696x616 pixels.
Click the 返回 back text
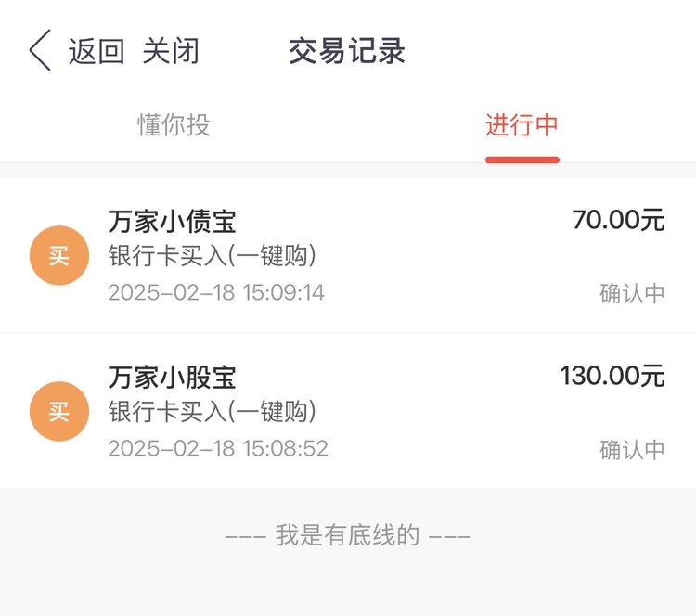point(96,51)
